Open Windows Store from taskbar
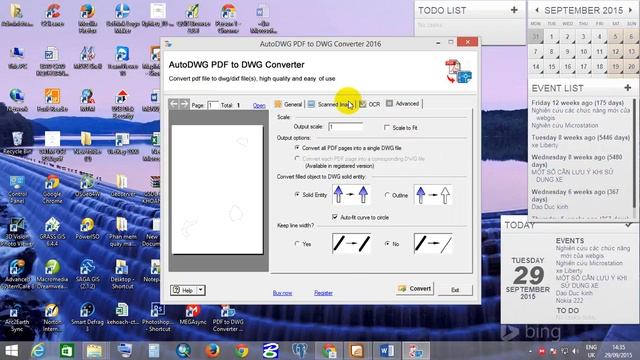Image resolution: width=640 pixels, height=360 pixels. pos(66,351)
